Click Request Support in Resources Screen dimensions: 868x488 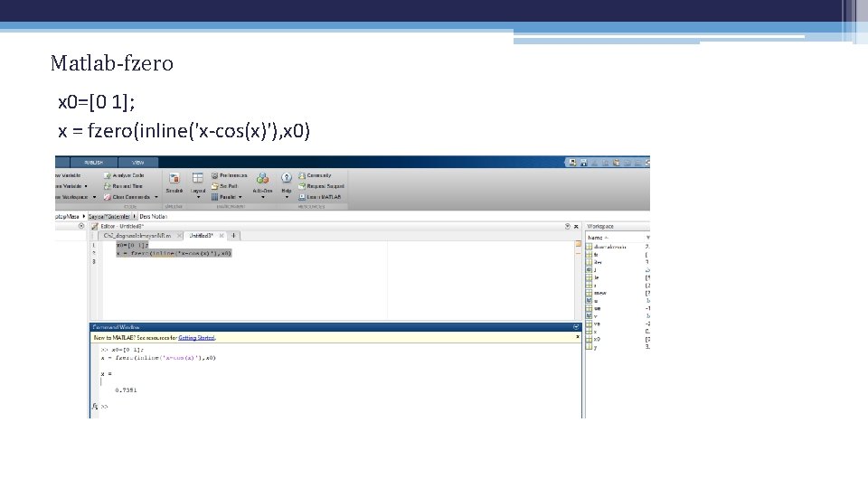[x=321, y=186]
